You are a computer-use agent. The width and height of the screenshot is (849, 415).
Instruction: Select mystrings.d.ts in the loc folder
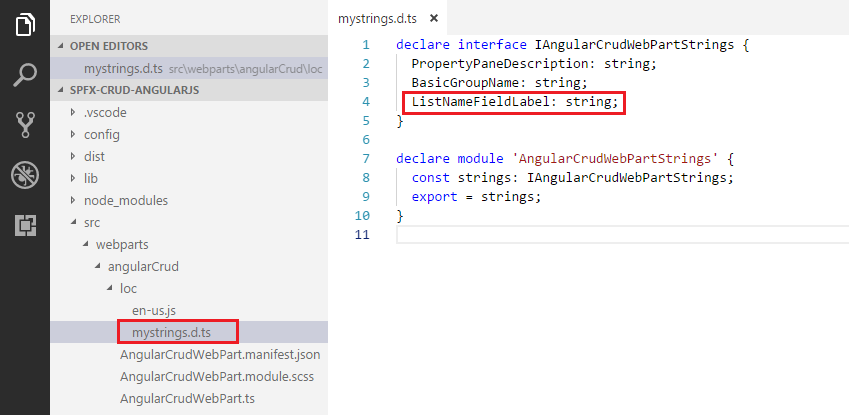coord(178,332)
